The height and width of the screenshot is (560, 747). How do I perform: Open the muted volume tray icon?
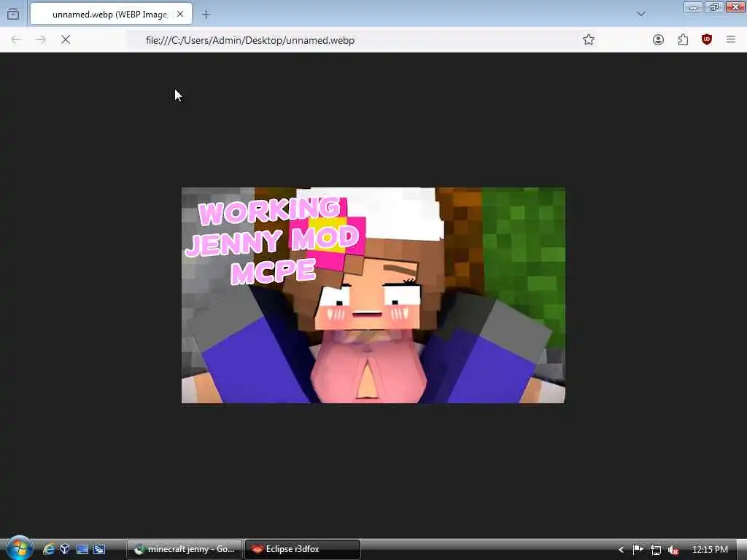[673, 550]
